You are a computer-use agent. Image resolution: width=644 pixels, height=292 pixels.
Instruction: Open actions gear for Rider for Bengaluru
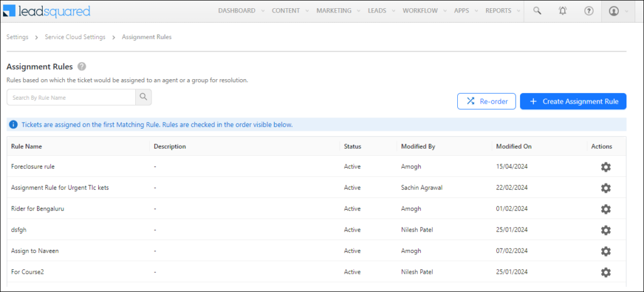606,209
